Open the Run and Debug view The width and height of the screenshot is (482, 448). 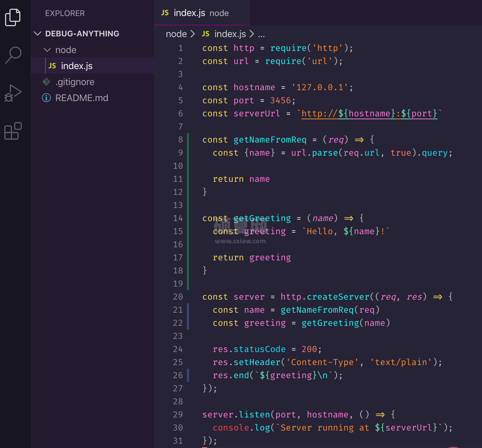pos(13,93)
